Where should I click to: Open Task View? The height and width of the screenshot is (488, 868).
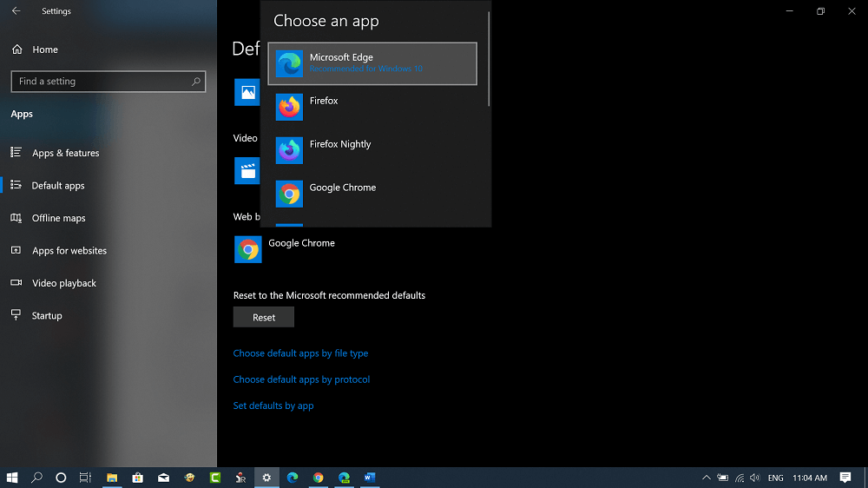[85, 478]
